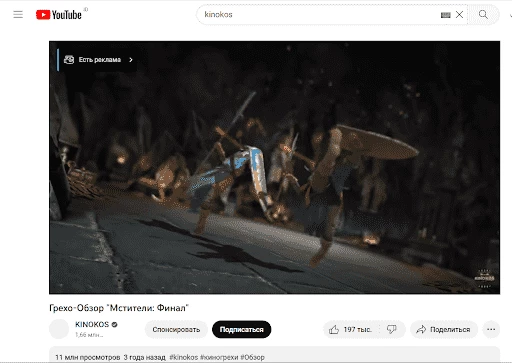
Task: Click the video title 'Грехо-Обзор "Мстители: Финал"'
Action: pyautogui.click(x=119, y=308)
